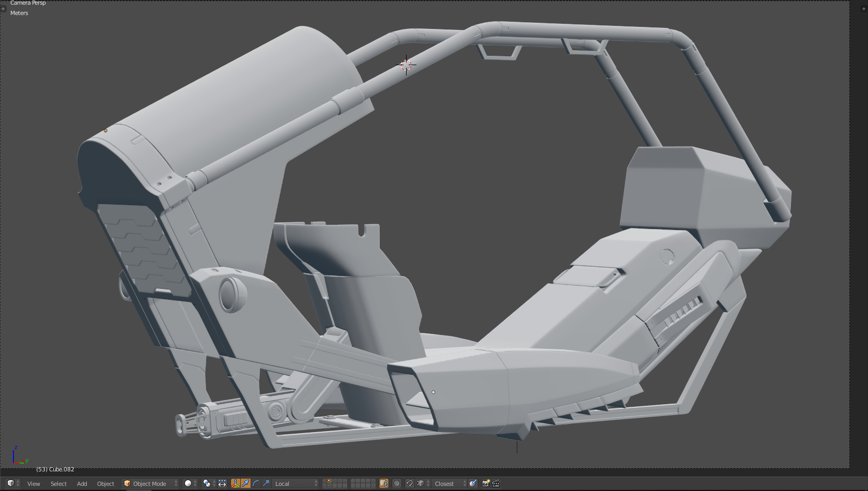The image size is (868, 491).
Task: Open the Add menu
Action: 82,484
